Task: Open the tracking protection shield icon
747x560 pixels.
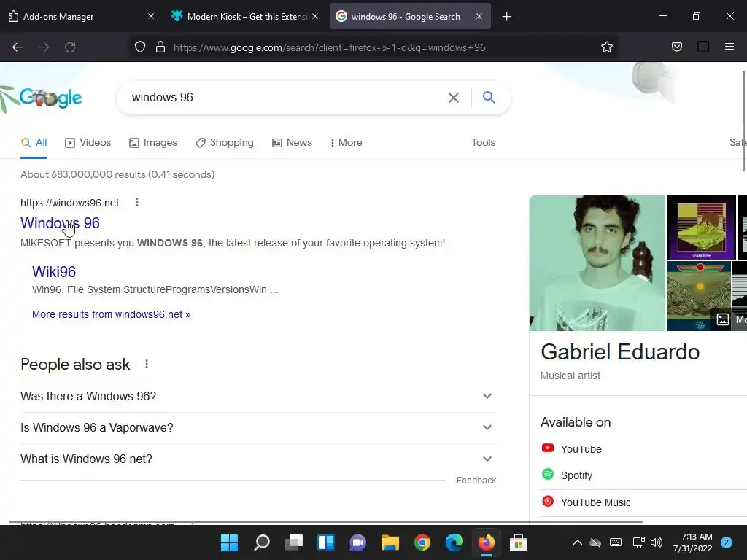Action: 139,47
